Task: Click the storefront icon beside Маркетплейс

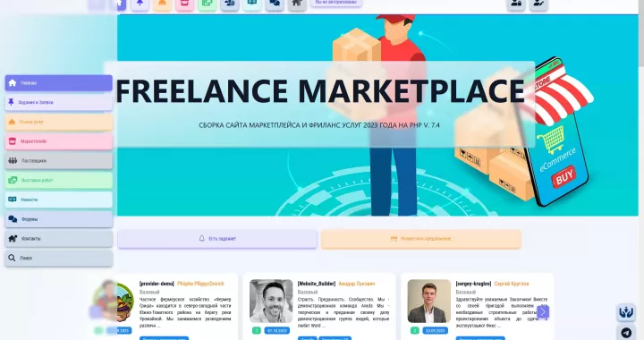Action: (13, 141)
